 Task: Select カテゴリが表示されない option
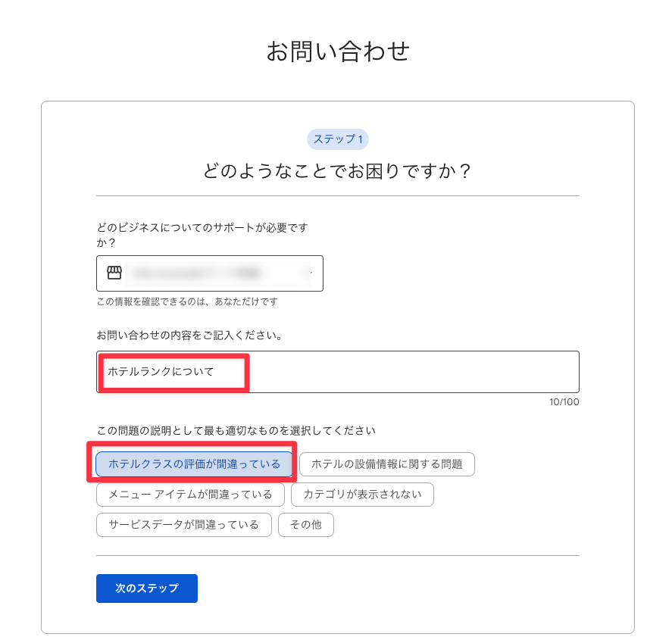click(x=362, y=495)
